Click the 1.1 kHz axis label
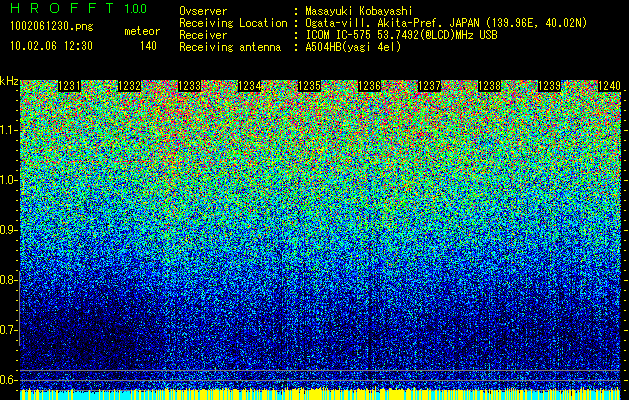Screen dimensions: 629x400 (9, 130)
